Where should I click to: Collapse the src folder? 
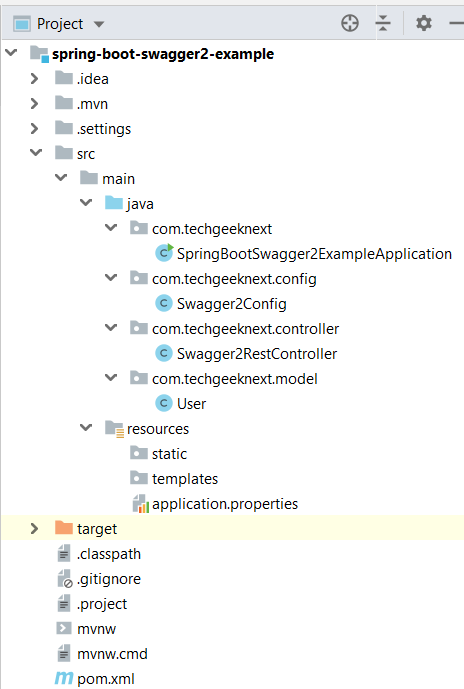click(36, 153)
